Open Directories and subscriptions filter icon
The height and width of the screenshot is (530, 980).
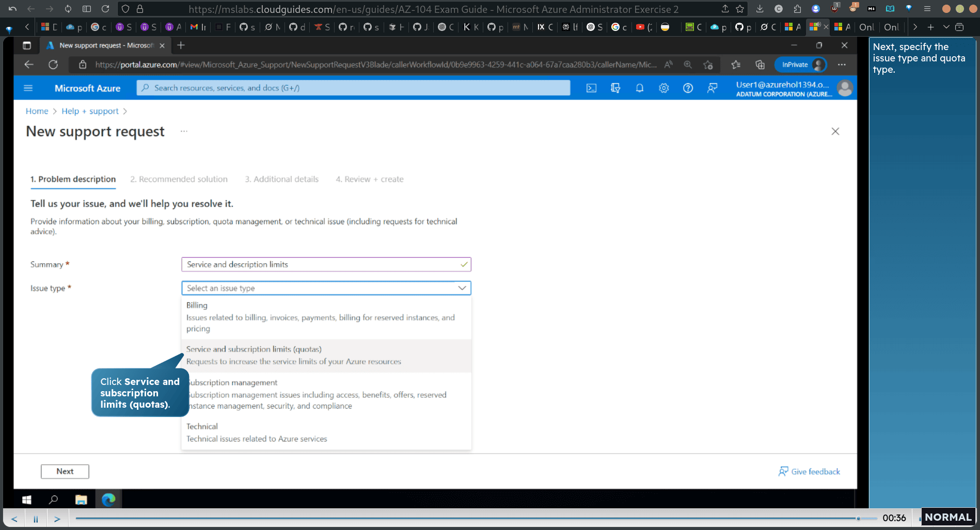(x=615, y=88)
